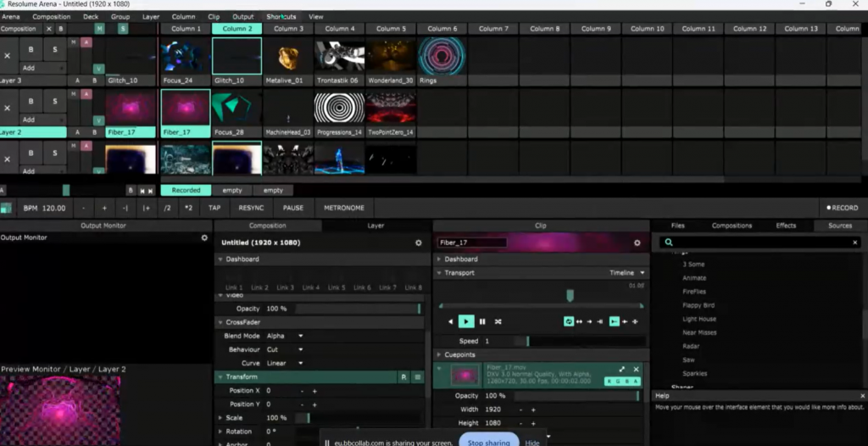Screen dimensions: 868x446
Task: Toggle the Layer 2 solo S button
Action: (55, 101)
